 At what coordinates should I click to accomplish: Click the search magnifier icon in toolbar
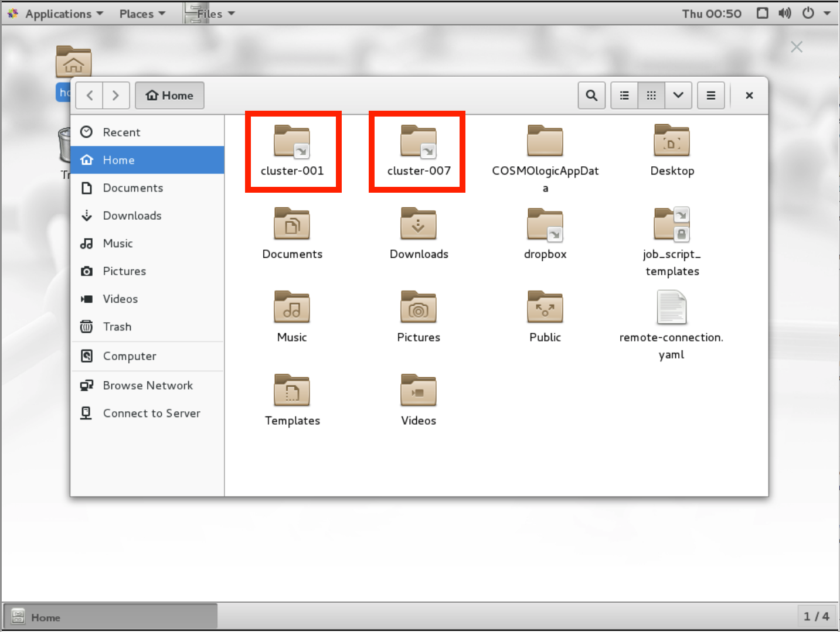591,95
